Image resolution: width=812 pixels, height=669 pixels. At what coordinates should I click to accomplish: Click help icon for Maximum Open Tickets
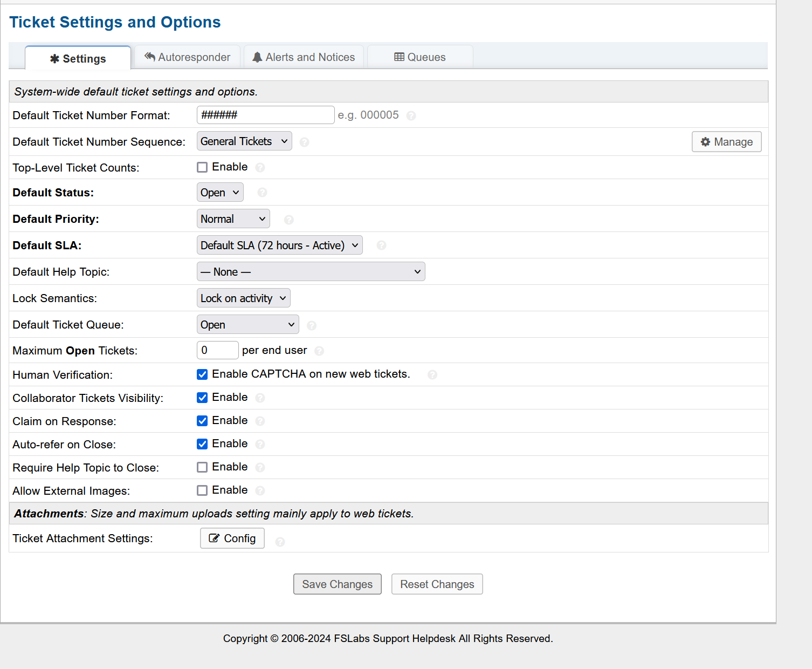coord(319,351)
